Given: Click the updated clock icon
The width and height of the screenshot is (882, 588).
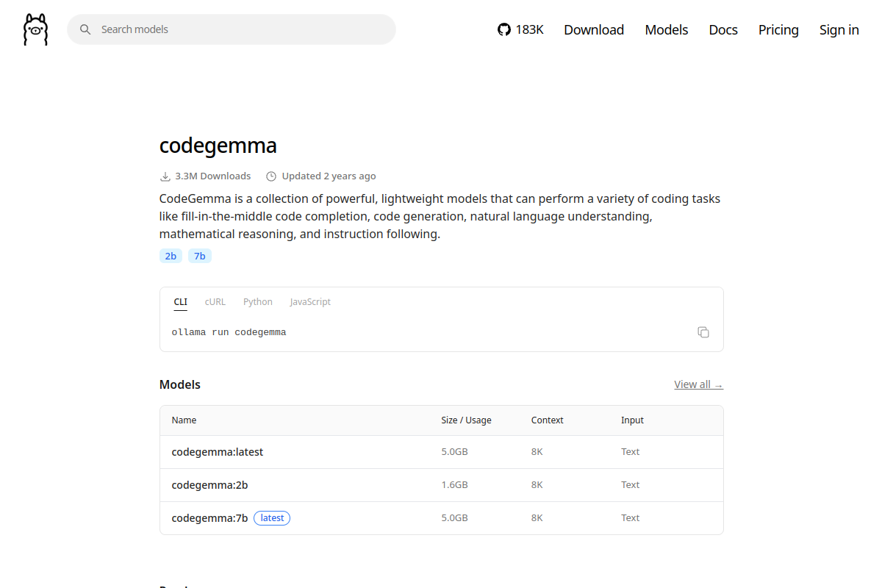Looking at the screenshot, I should (271, 176).
